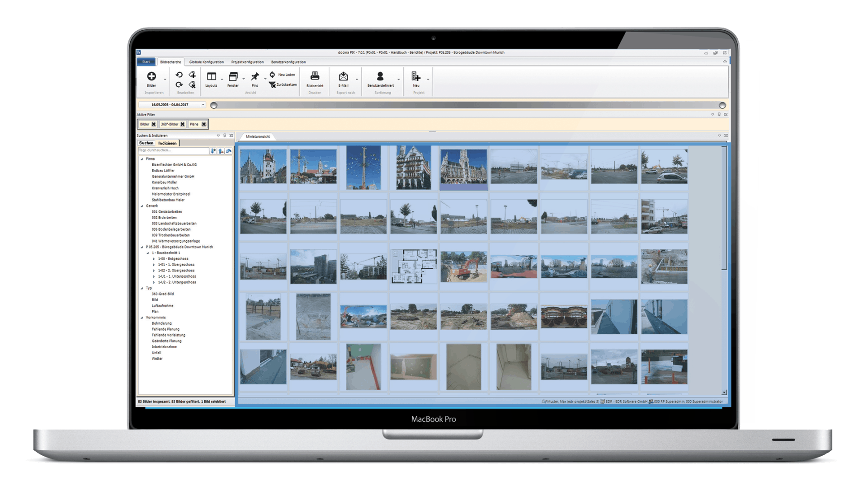This screenshot has width=868, height=486.
Task: Open the Benutzerdefiniert sorting dropdown arrow
Action: [x=398, y=79]
